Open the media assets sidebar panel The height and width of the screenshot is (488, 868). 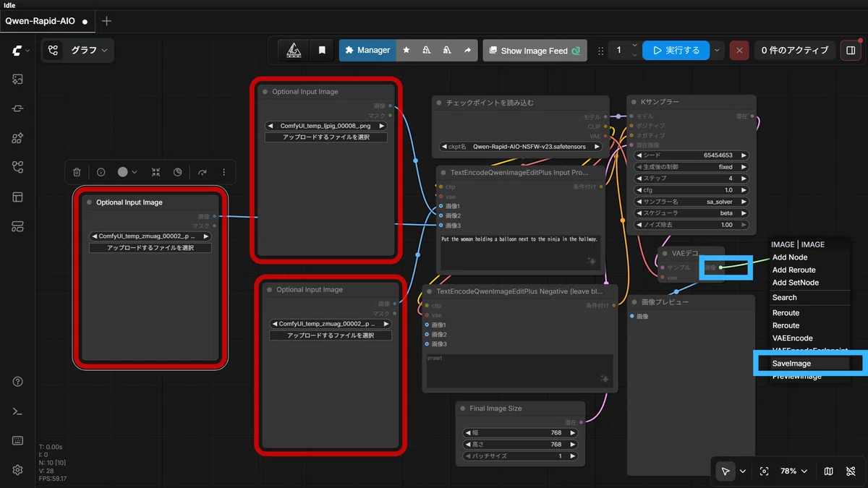(18, 80)
